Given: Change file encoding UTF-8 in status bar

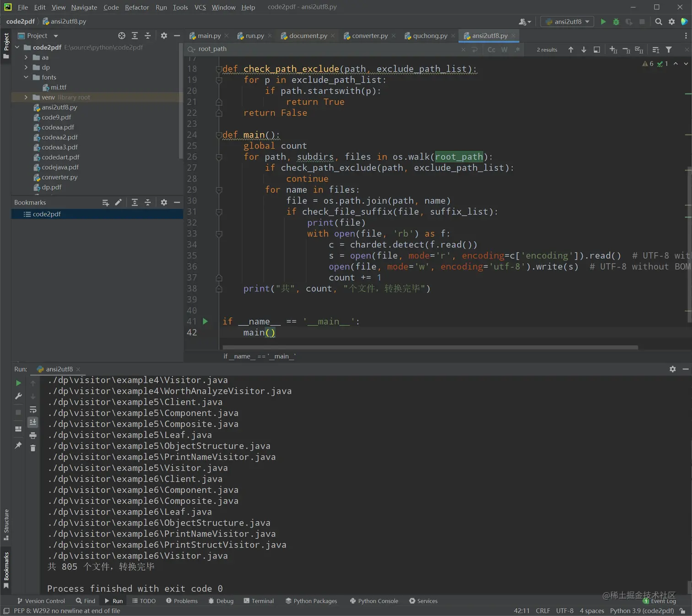Looking at the screenshot, I should (x=564, y=611).
